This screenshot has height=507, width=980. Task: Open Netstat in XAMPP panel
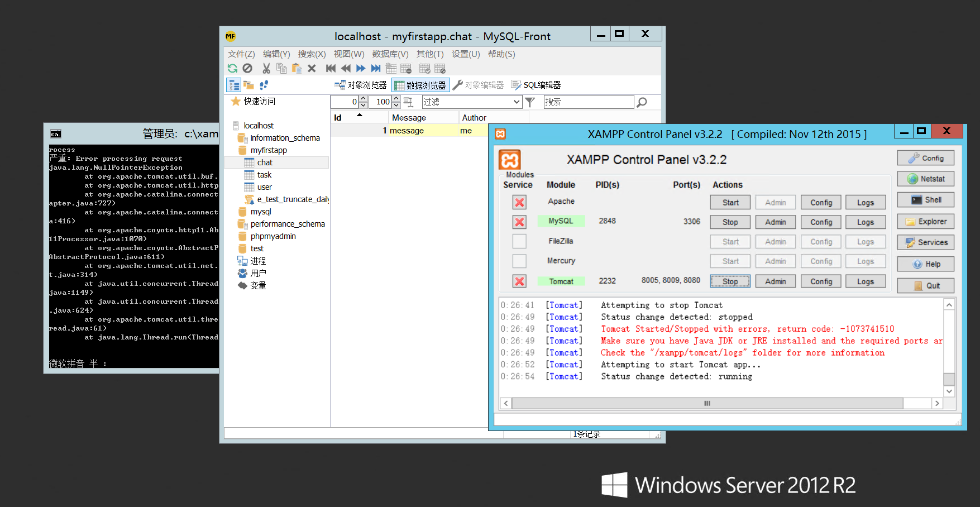click(926, 179)
